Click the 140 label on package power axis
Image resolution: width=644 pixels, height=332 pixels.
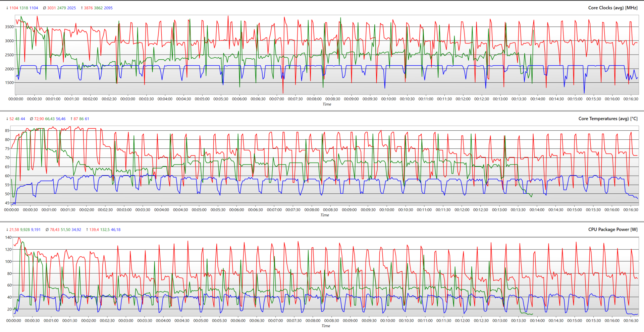[x=8, y=238]
